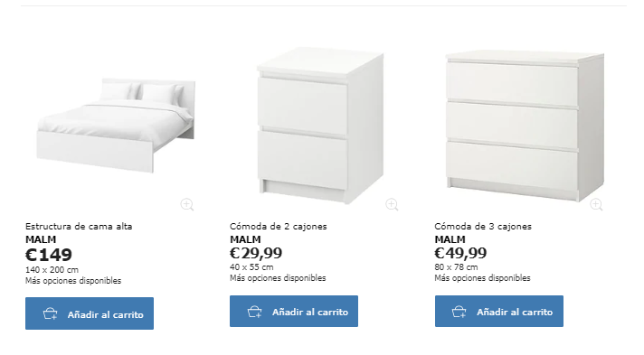Click MALM name above the €149 price
644x355 pixels.
pyautogui.click(x=41, y=239)
